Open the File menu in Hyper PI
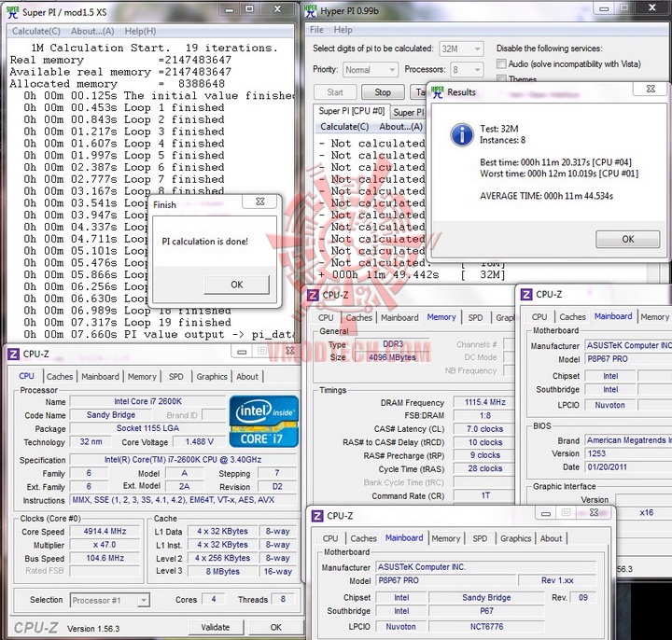The image size is (672, 640). 316,30
